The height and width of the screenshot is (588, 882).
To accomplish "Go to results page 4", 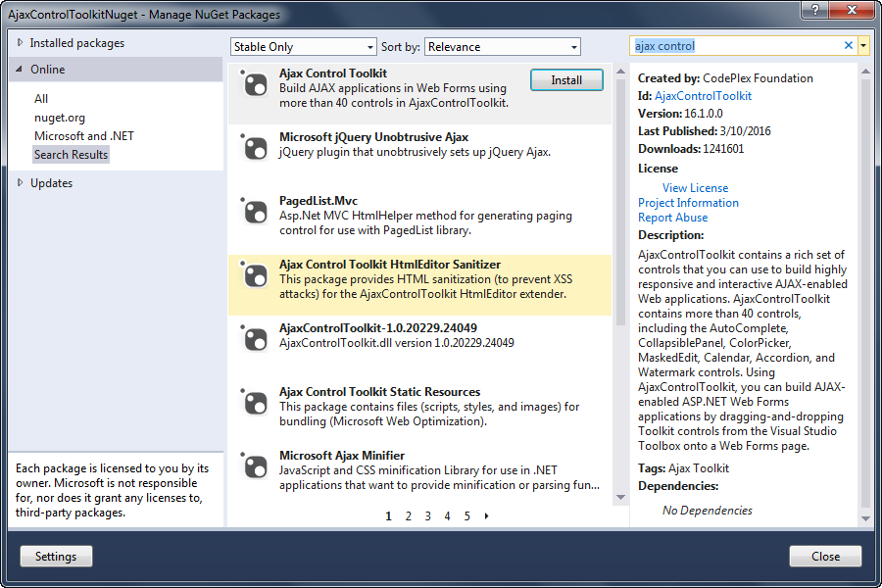I will click(x=447, y=516).
